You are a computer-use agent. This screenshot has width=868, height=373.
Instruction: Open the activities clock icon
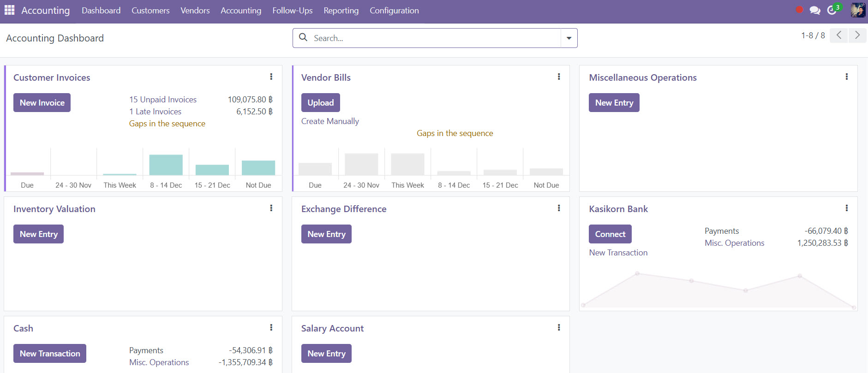(832, 10)
